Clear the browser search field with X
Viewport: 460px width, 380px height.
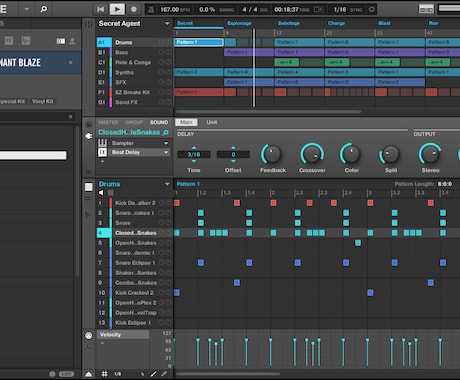[x=70, y=117]
